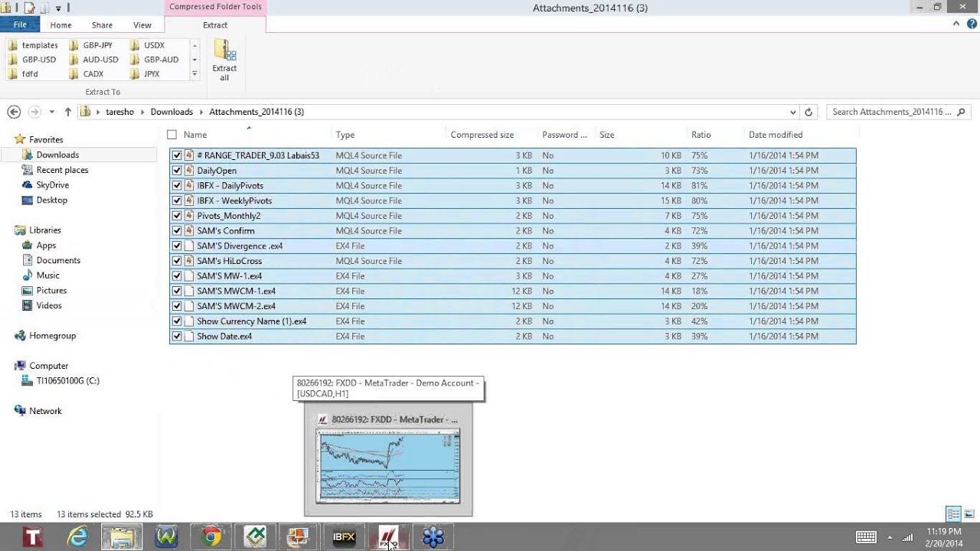The image size is (980, 551).
Task: Go up one folder level
Action: (x=67, y=112)
